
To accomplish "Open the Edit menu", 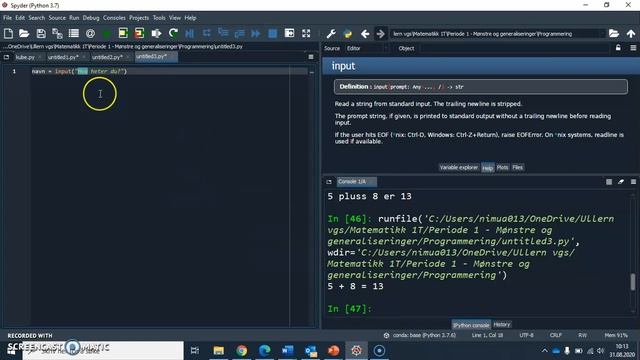I will click(x=20, y=18).
